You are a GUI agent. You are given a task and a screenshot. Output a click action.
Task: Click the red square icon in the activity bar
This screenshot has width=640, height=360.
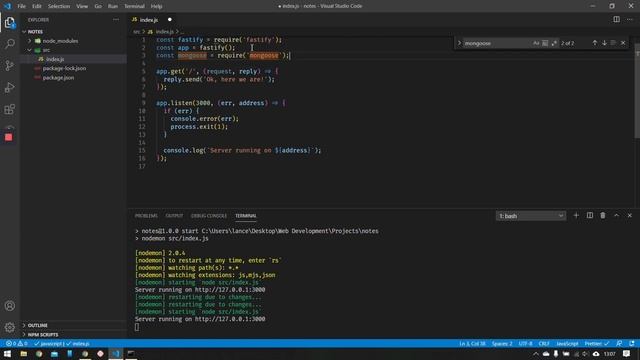pos(9,137)
